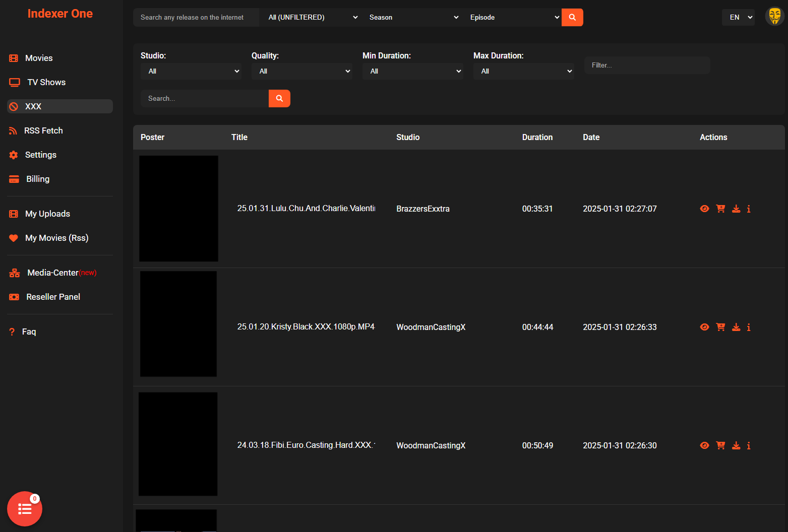Download the Kristy.Black release
The width and height of the screenshot is (788, 532).
[x=736, y=327]
